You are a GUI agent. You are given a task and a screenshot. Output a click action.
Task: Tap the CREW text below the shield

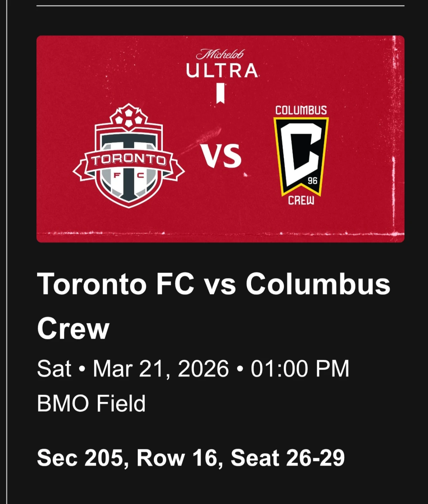[x=301, y=201]
